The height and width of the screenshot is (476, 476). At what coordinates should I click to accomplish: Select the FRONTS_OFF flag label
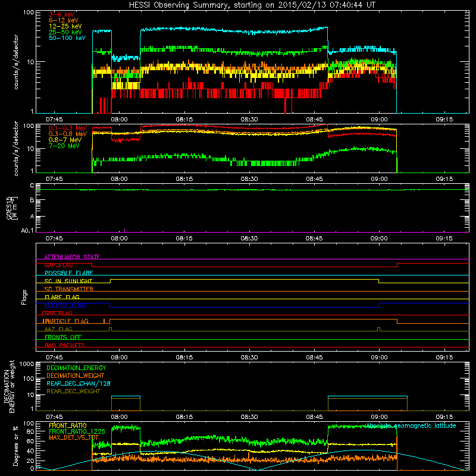pyautogui.click(x=63, y=337)
